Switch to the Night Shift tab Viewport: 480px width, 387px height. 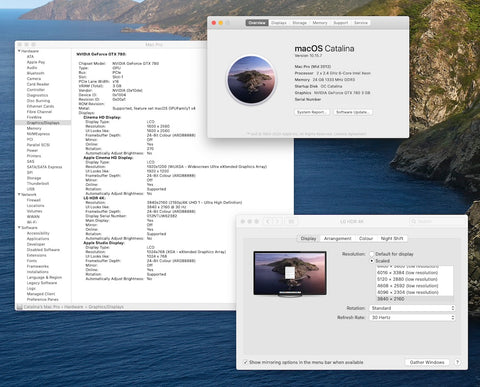tap(392, 238)
